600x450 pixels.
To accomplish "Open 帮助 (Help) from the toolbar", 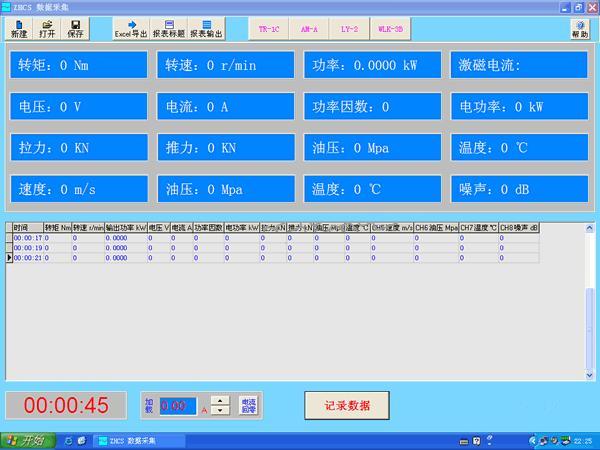I will click(580, 28).
